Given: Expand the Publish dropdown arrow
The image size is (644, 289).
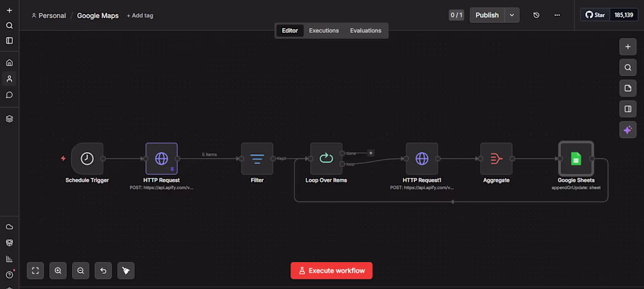Looking at the screenshot, I should (512, 15).
